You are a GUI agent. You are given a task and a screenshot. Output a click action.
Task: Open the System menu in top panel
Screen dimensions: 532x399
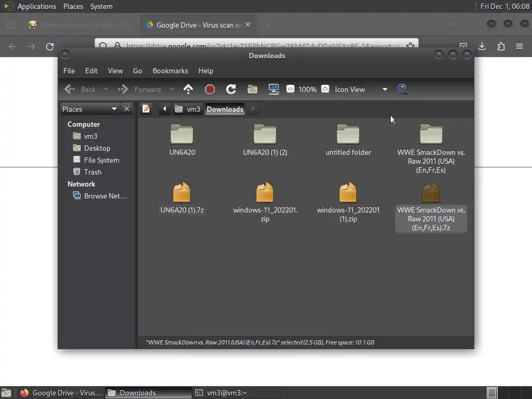coord(101,6)
